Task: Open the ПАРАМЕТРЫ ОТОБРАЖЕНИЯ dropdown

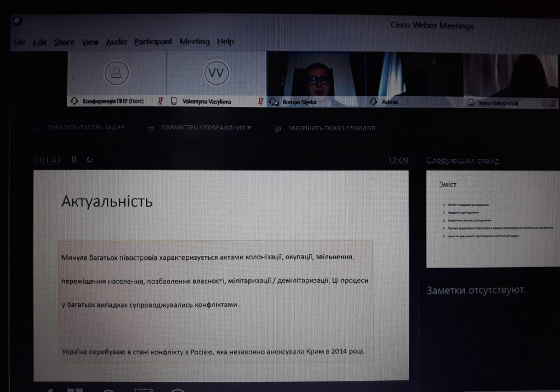Action: click(x=206, y=128)
